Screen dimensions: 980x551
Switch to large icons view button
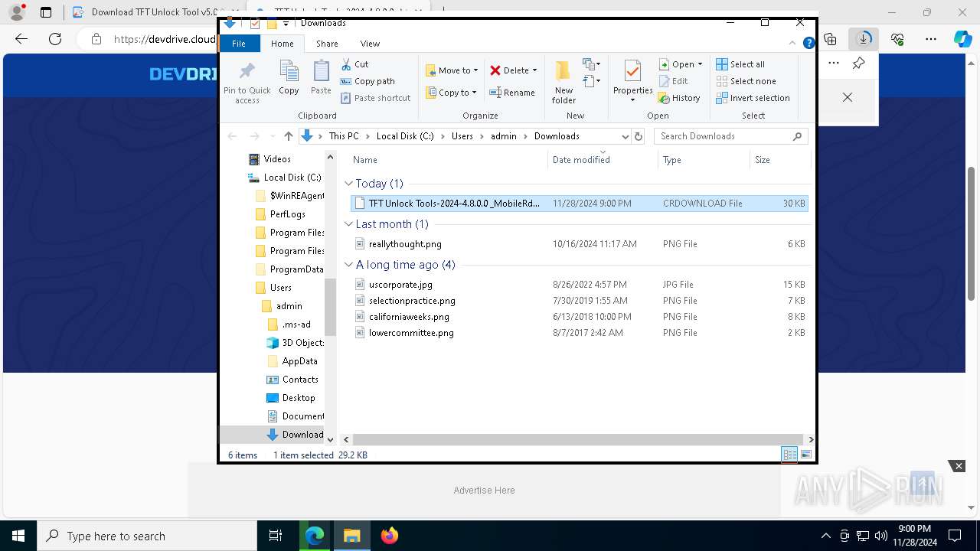(806, 455)
